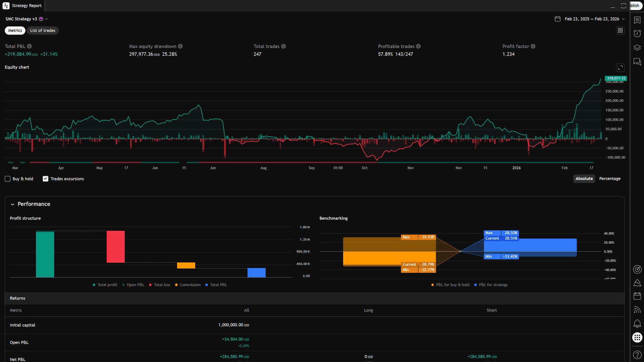
Task: Switch to the List of trades tab
Action: point(43,31)
